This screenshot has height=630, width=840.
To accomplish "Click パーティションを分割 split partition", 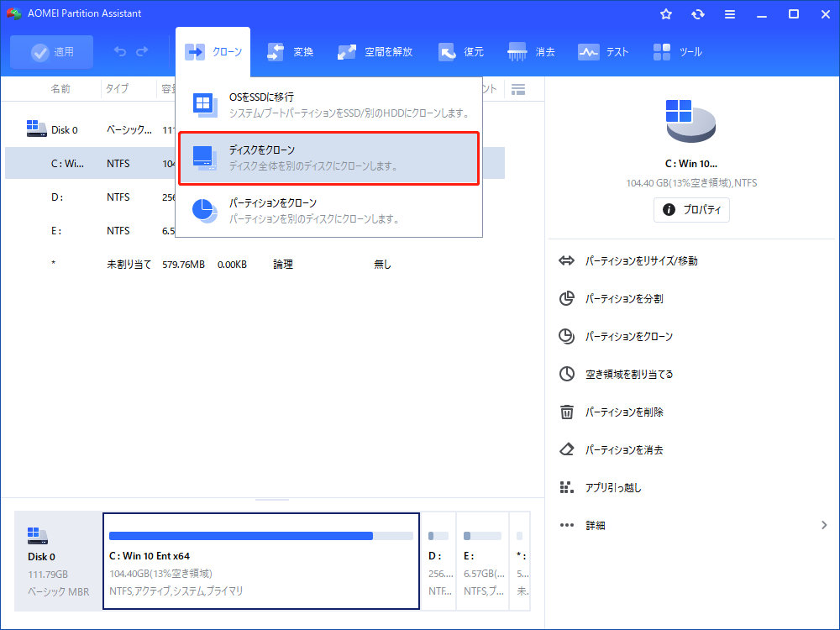I will [624, 299].
